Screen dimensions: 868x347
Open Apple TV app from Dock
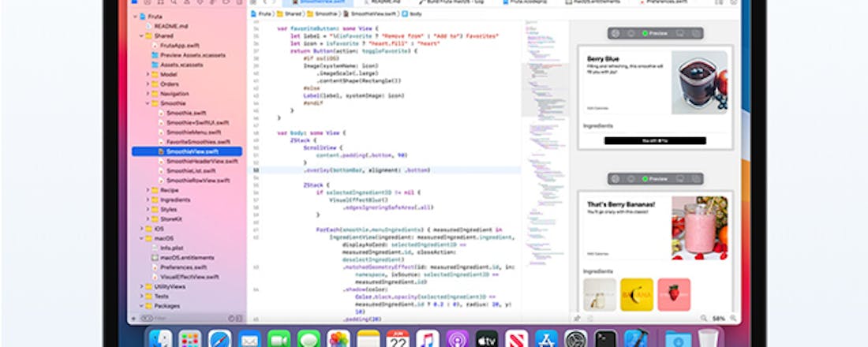pyautogui.click(x=487, y=338)
